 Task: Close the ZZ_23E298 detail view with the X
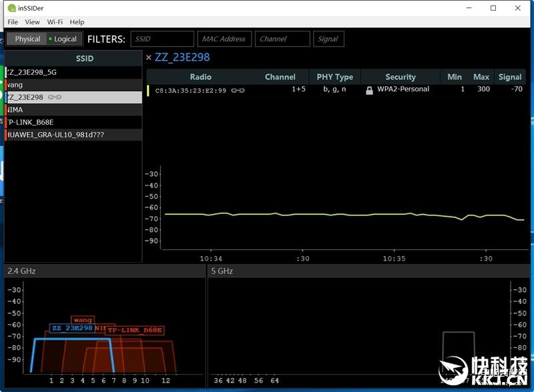[x=148, y=57]
